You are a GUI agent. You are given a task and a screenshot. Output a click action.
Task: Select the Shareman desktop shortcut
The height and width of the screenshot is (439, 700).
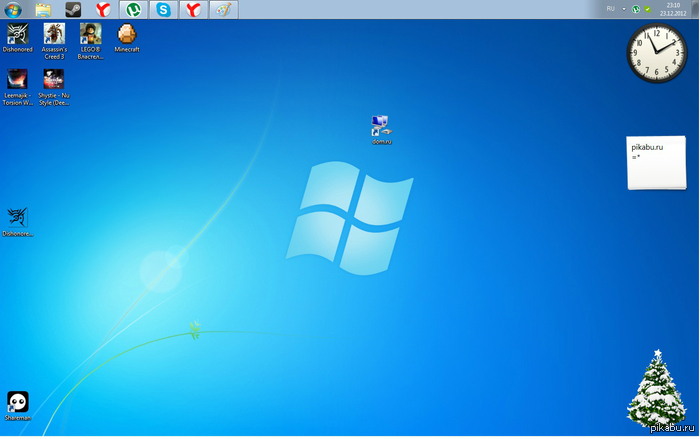(17, 402)
